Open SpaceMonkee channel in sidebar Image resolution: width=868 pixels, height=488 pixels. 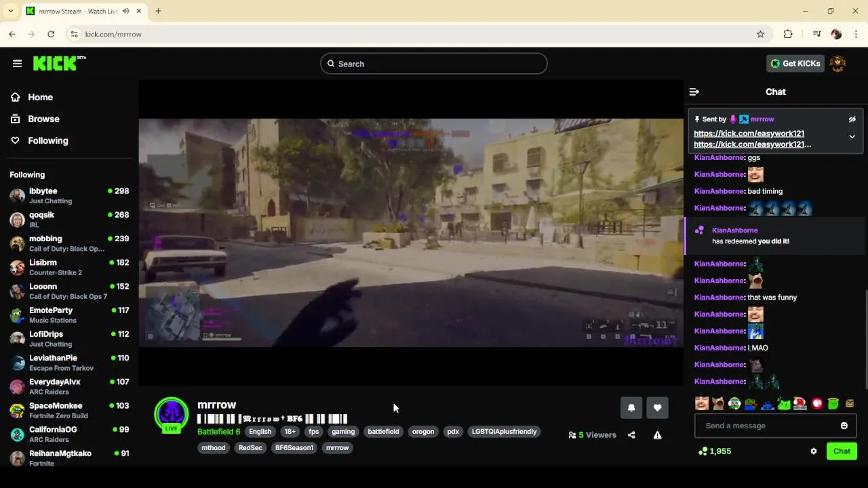point(69,410)
